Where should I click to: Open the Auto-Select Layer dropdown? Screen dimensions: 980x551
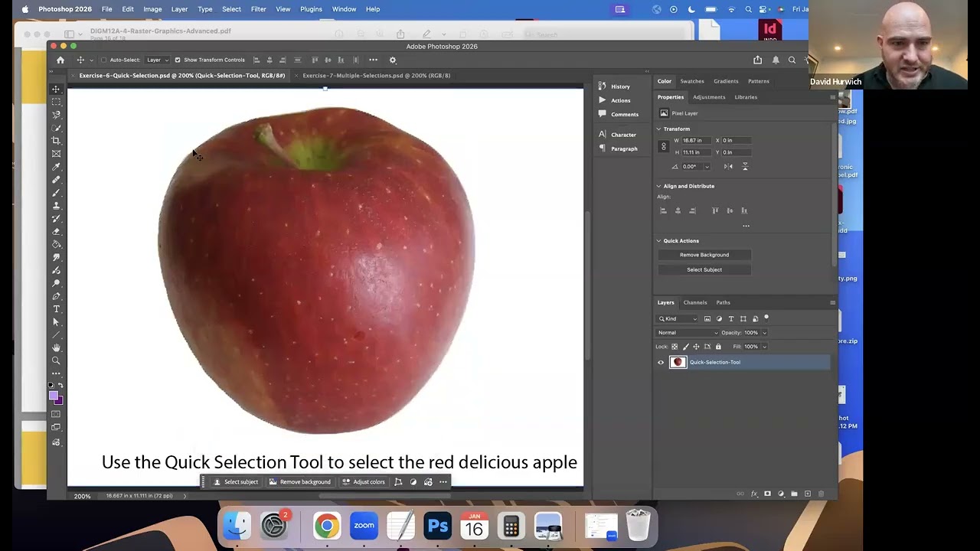157,60
